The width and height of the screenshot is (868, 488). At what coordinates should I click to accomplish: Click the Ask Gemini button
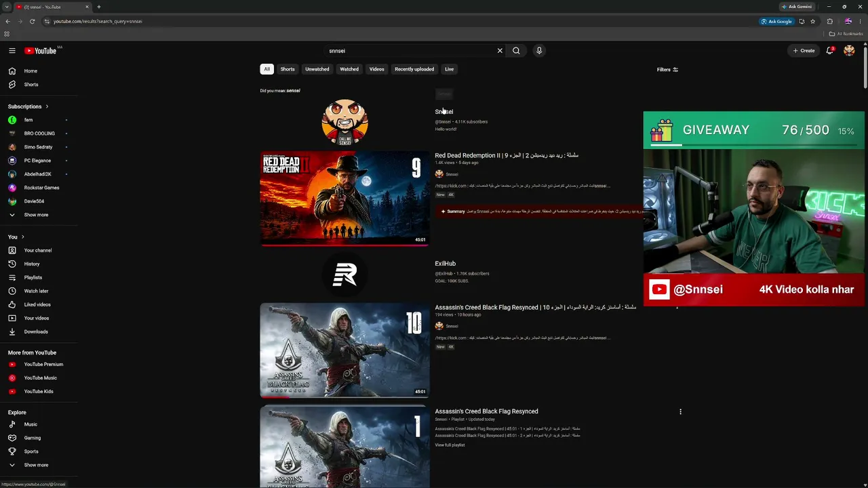click(x=797, y=7)
